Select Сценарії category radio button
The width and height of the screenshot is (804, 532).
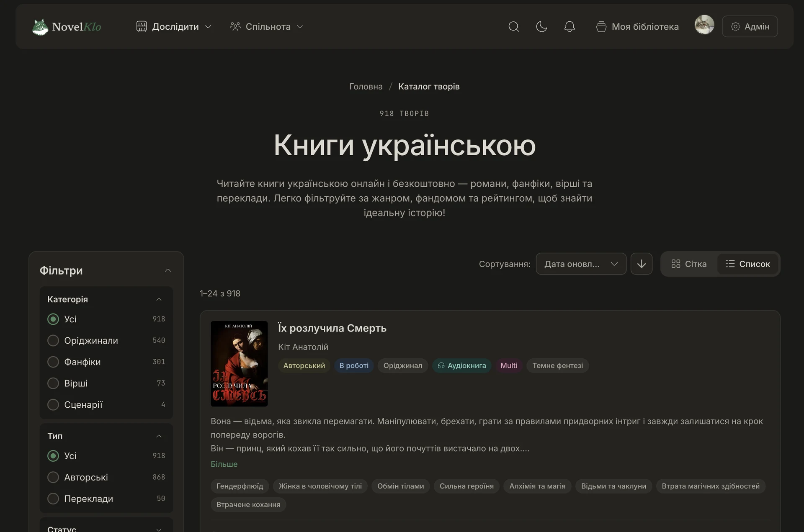53,405
